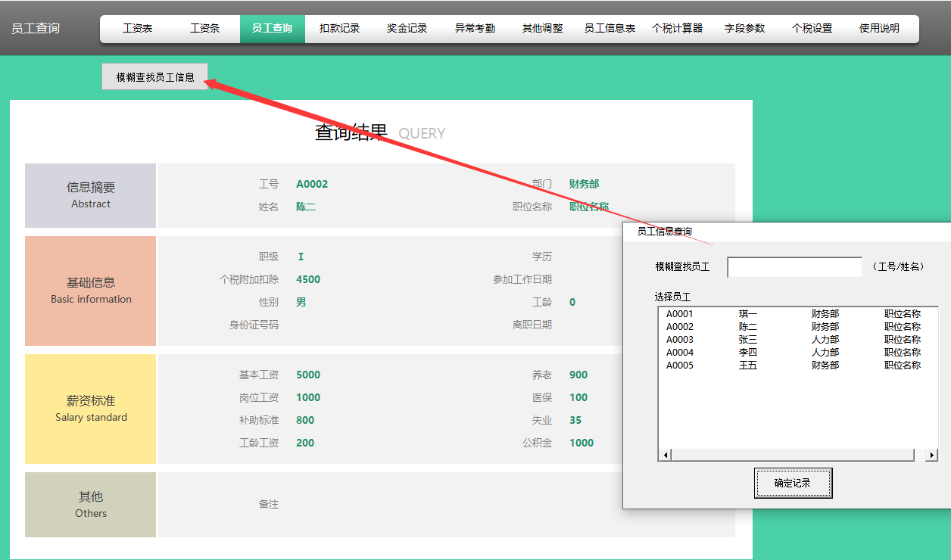Click the 模糊查找员工 input field
The height and width of the screenshot is (560, 951).
pos(794,267)
